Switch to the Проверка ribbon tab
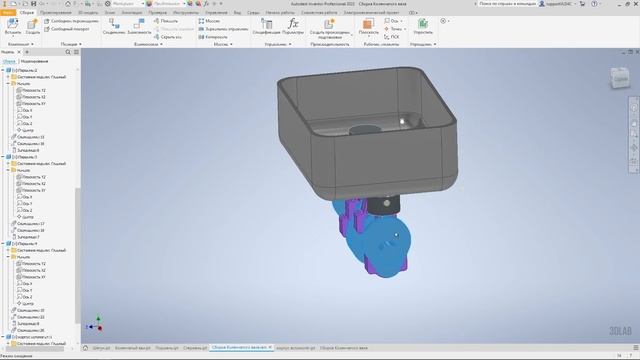The image size is (640, 360). (x=157, y=13)
